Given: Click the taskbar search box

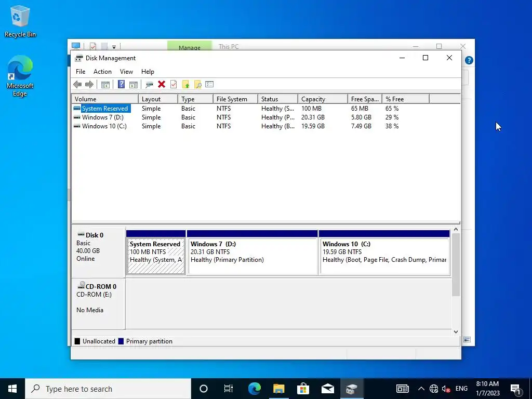Looking at the screenshot, I should pyautogui.click(x=108, y=389).
